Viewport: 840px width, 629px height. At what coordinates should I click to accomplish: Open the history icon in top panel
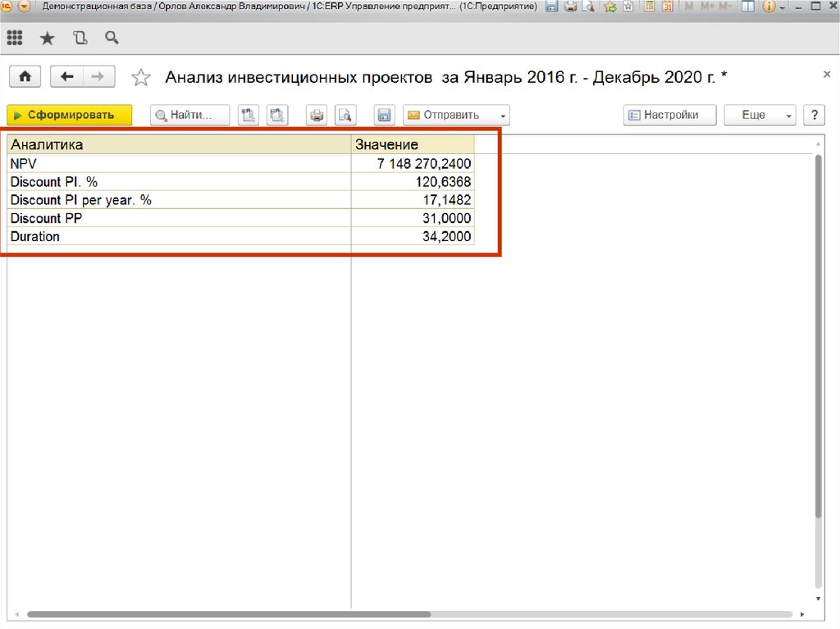pyautogui.click(x=80, y=38)
